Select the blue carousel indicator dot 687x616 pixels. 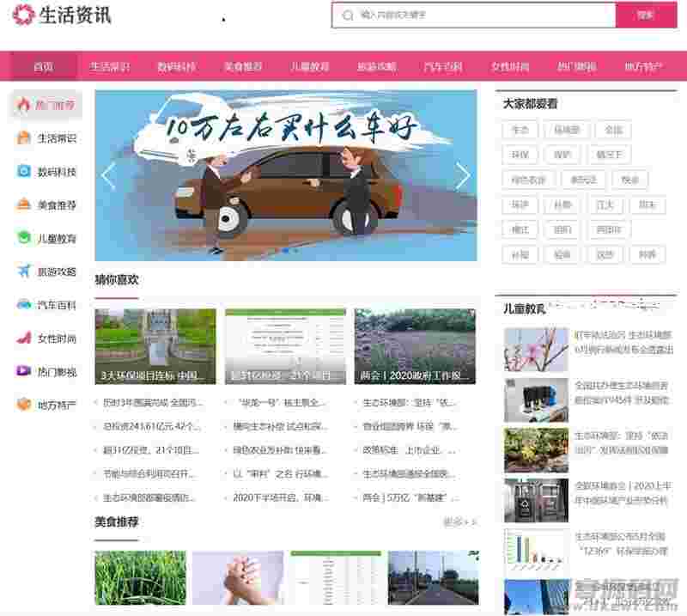click(x=286, y=251)
